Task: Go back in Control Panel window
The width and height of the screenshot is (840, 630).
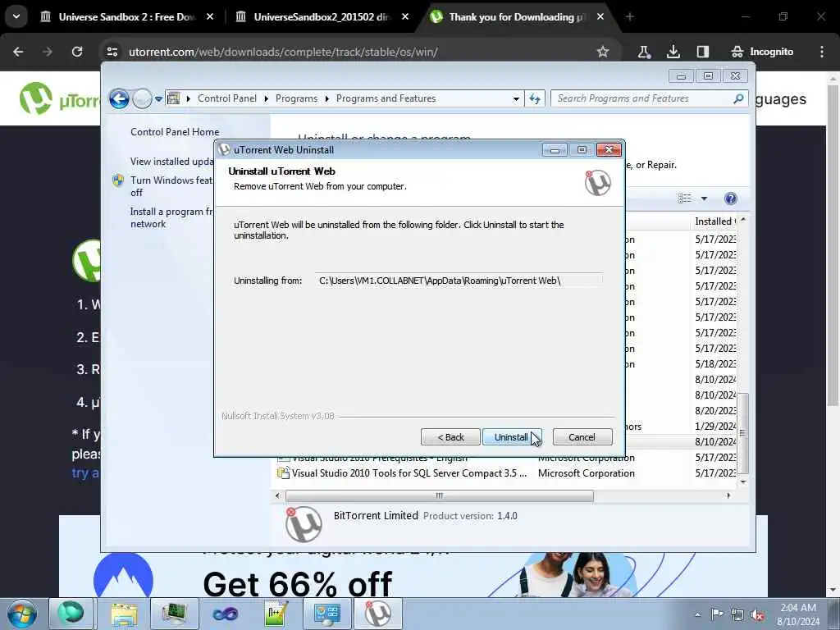Action: [x=119, y=98]
